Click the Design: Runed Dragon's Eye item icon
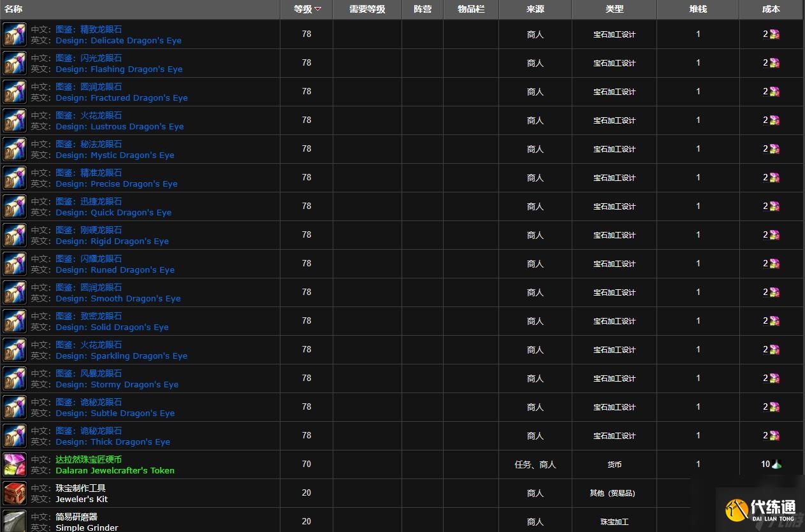The image size is (805, 532). (x=15, y=264)
